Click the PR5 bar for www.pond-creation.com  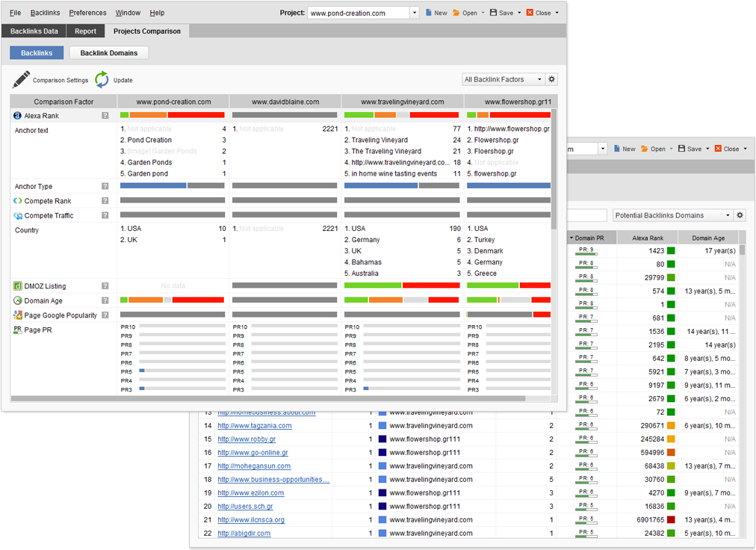(182, 371)
